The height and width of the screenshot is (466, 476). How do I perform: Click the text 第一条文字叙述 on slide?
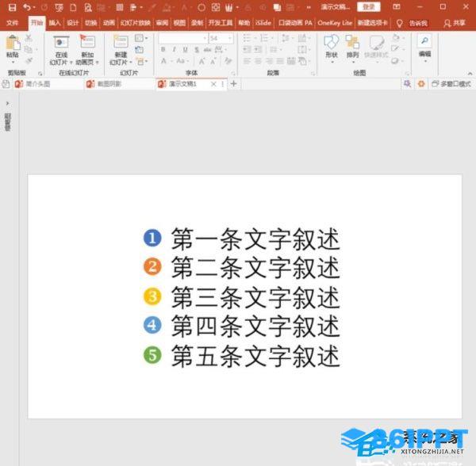[x=255, y=239]
